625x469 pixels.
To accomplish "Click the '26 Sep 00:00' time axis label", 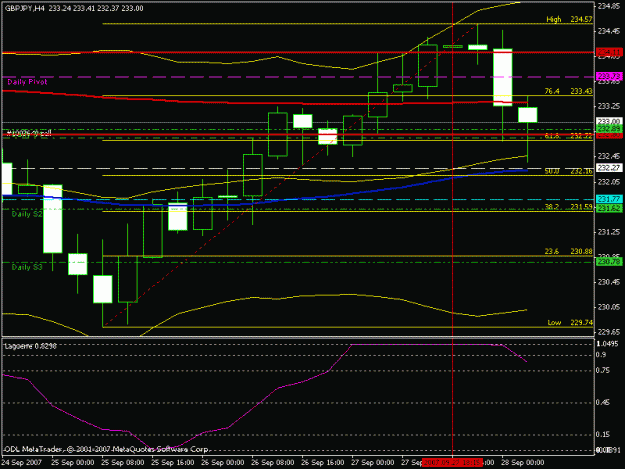I will [x=223, y=463].
